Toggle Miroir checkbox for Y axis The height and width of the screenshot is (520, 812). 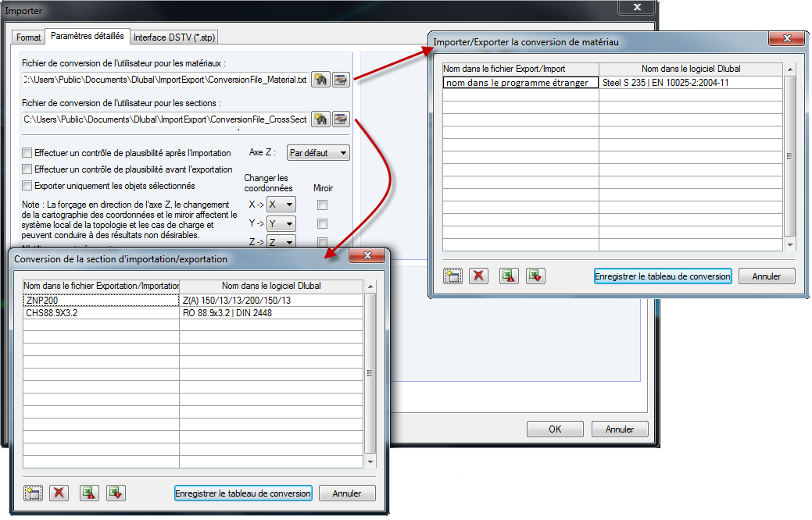(322, 223)
